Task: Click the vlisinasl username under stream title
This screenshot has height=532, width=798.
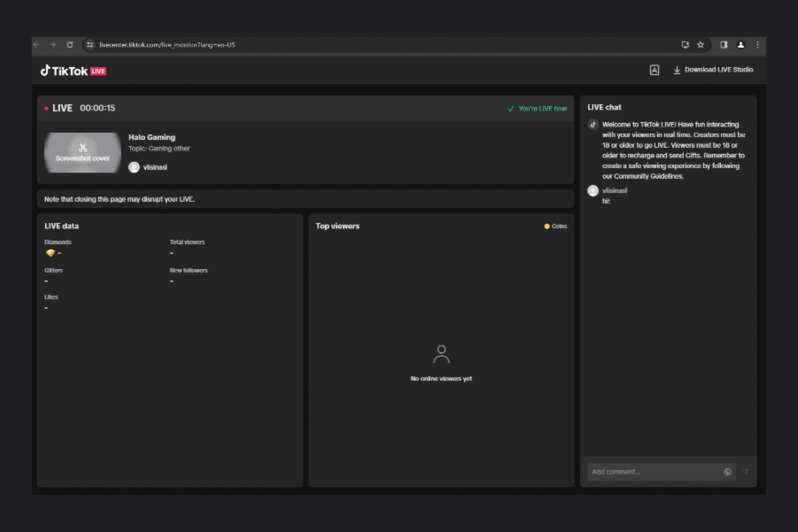Action: point(155,167)
